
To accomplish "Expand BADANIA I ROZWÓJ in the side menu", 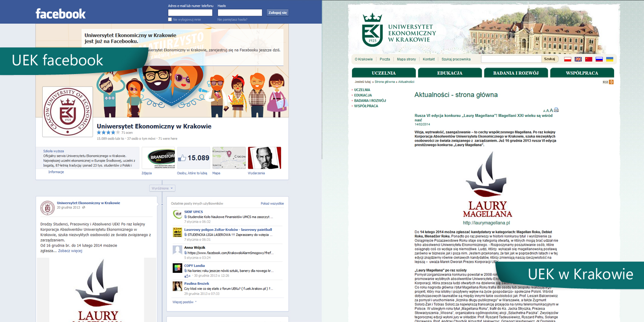I will 370,100.
